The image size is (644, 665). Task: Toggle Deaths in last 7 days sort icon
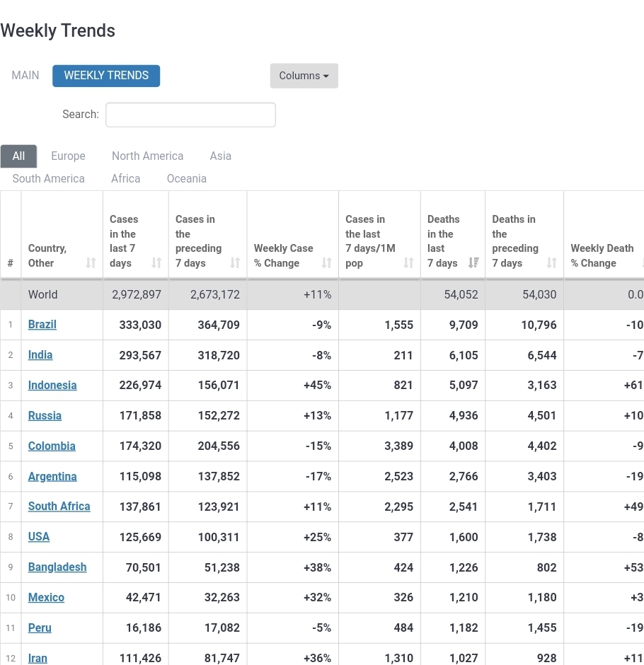tap(473, 263)
